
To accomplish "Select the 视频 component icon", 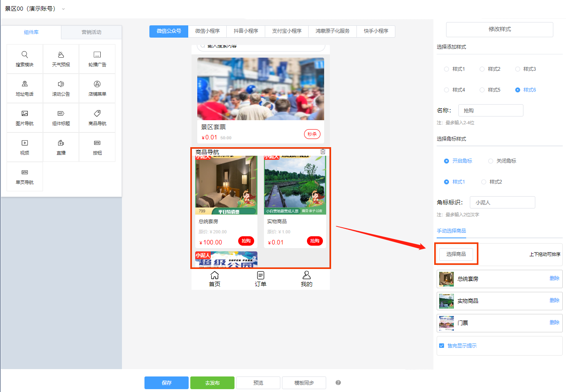I will pyautogui.click(x=25, y=147).
